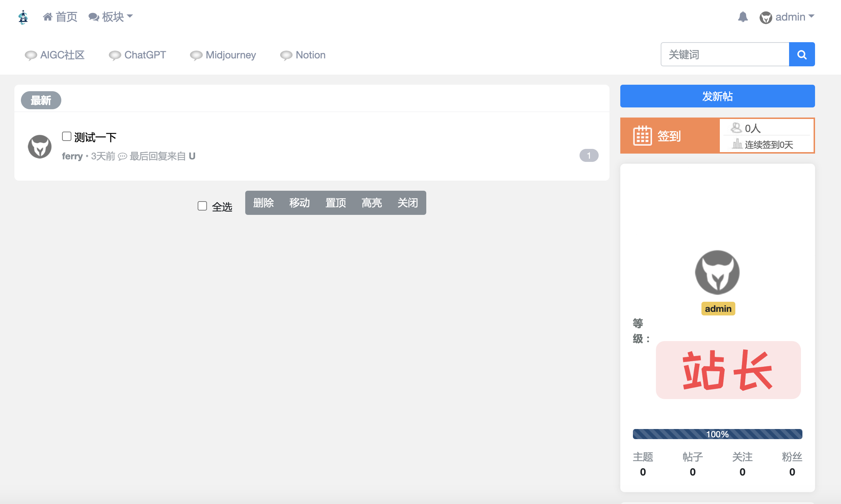The image size is (841, 504).
Task: Go to 首页 home link
Action: click(x=60, y=17)
